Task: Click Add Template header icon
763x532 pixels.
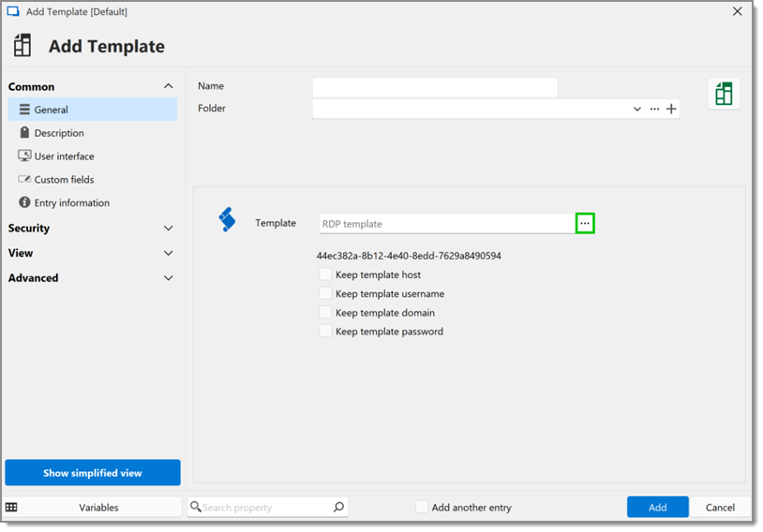Action: pos(22,45)
